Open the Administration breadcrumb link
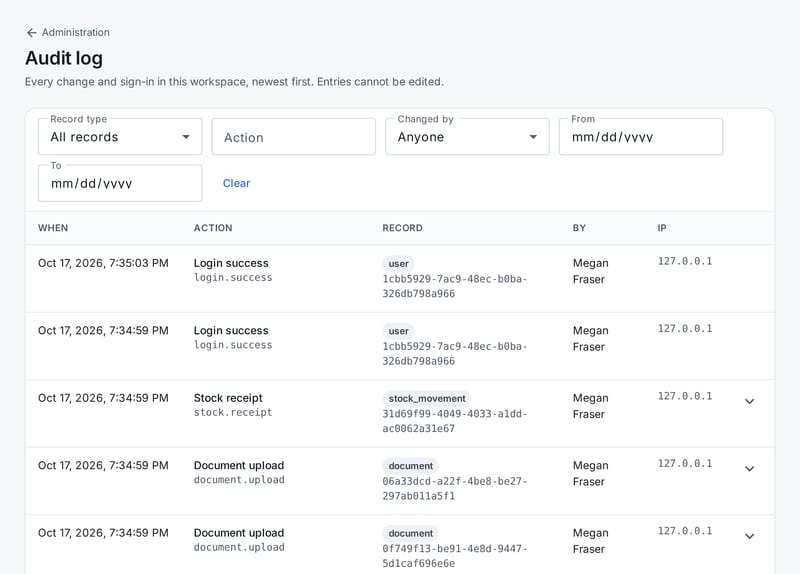Screen dimensions: 800x574 [76, 33]
